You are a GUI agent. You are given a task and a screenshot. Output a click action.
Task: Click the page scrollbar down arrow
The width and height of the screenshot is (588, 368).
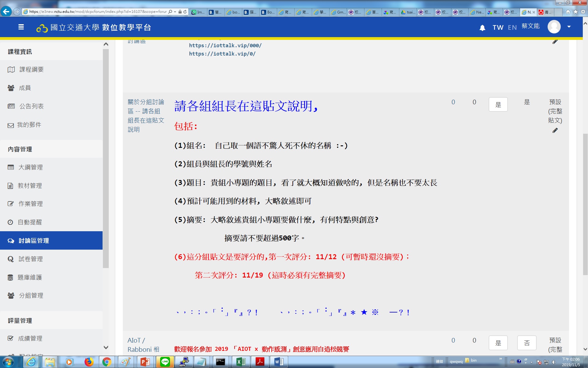pyautogui.click(x=585, y=349)
